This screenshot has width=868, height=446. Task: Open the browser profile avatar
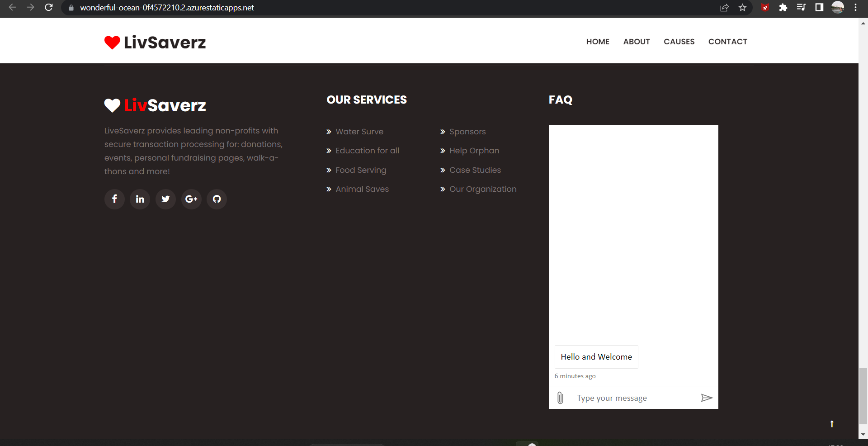(x=838, y=7)
